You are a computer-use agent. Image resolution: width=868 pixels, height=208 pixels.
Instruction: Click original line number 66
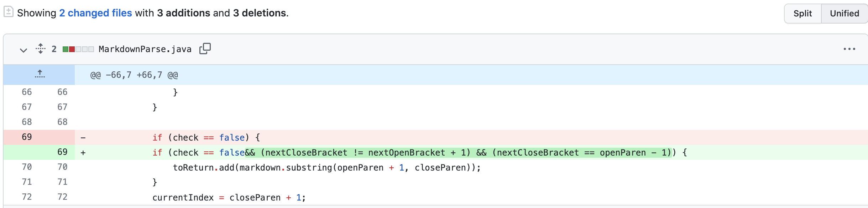point(27,92)
